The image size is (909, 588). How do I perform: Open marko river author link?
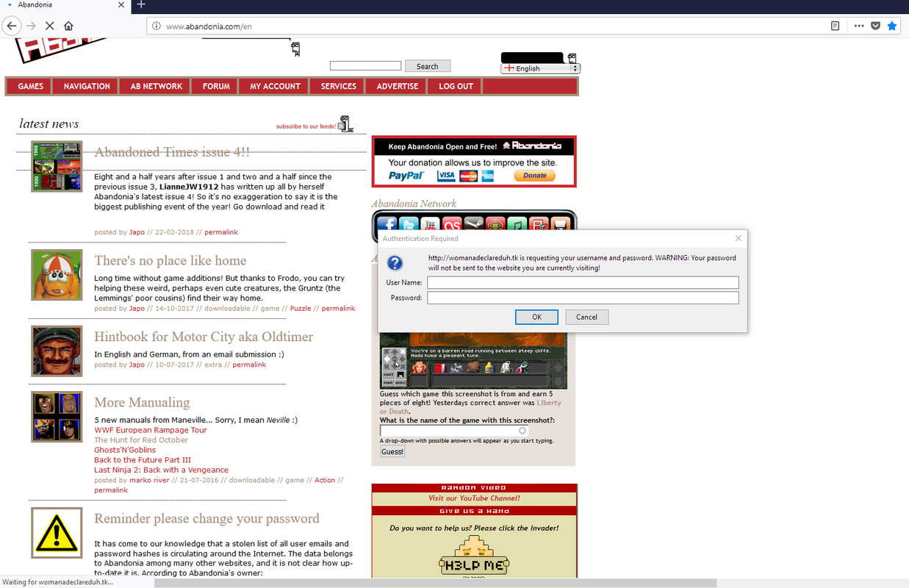tap(149, 480)
